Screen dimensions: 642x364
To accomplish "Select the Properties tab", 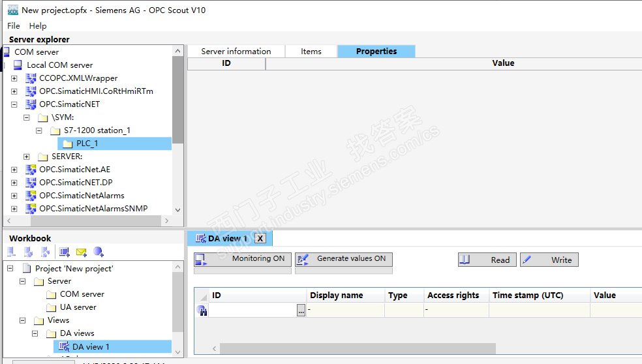I will [376, 51].
